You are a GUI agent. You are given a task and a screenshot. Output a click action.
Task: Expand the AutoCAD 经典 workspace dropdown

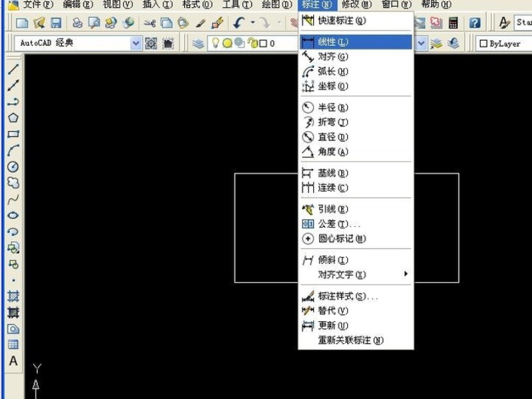point(136,43)
